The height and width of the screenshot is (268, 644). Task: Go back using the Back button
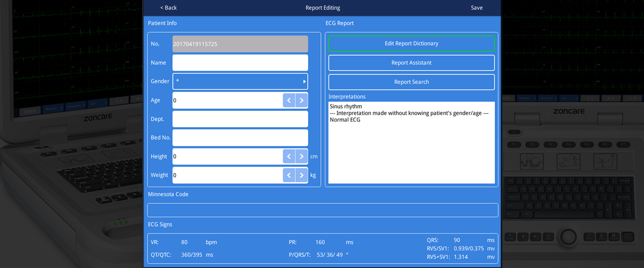(x=169, y=8)
